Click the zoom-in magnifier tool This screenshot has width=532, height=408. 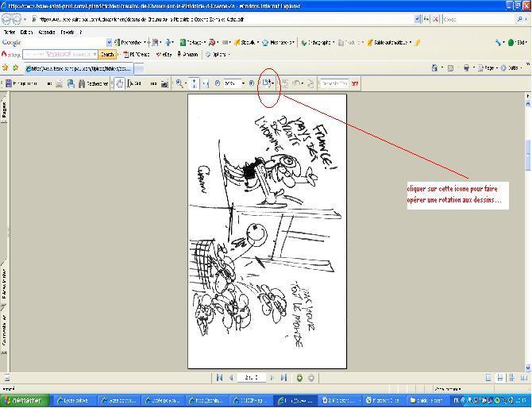tap(179, 83)
